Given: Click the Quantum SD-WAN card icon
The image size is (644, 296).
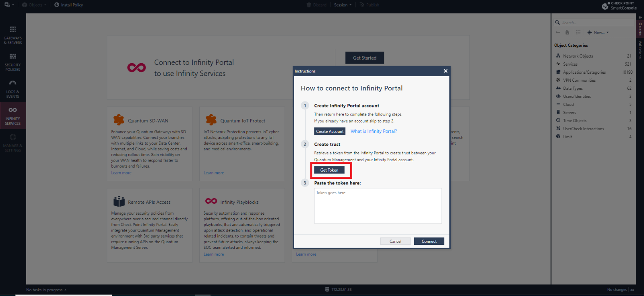Looking at the screenshot, I should tap(119, 120).
